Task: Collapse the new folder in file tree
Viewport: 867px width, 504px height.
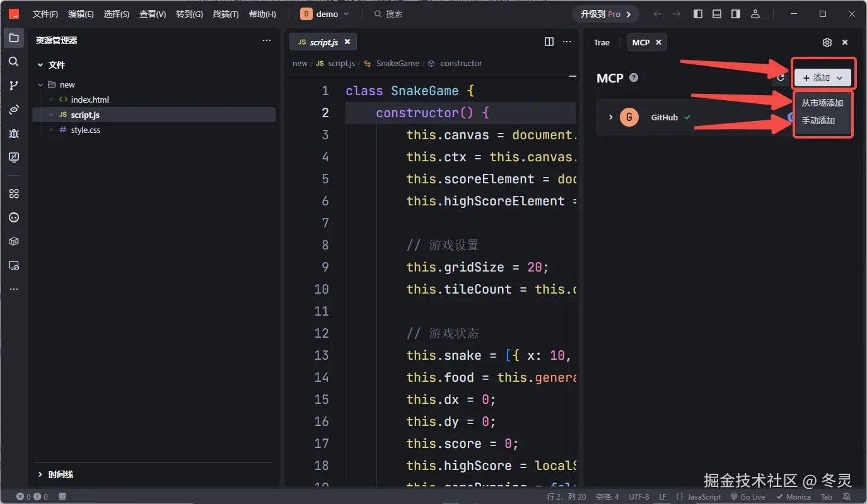Action: pyautogui.click(x=40, y=84)
